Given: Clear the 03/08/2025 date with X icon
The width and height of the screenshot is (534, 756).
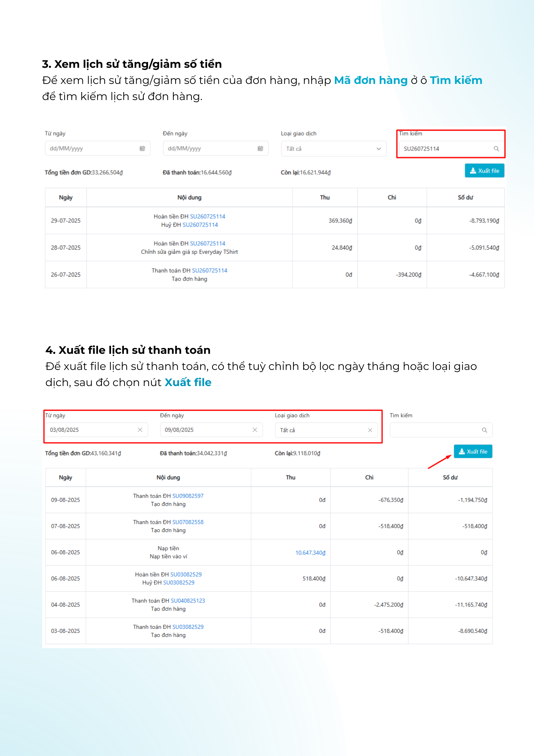Looking at the screenshot, I should pos(140,430).
